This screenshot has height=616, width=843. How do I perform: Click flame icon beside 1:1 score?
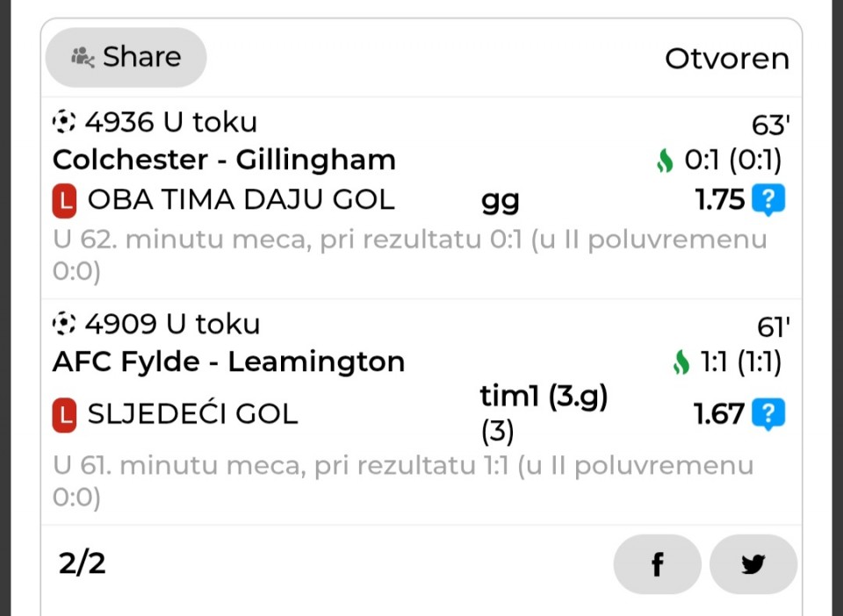(681, 362)
